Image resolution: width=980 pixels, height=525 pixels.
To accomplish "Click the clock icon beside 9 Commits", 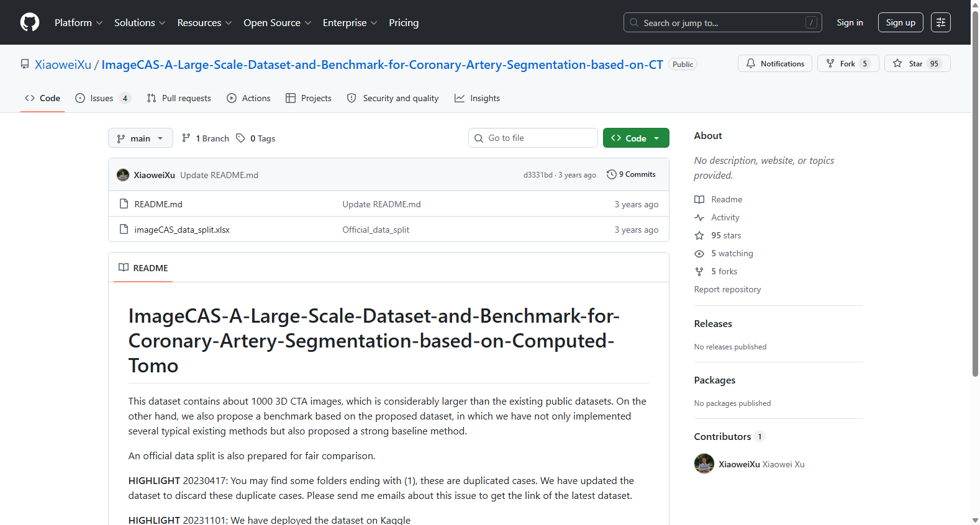I will [x=612, y=174].
